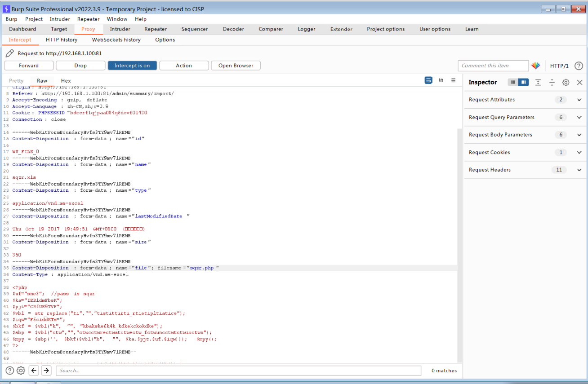Open the Project menu
This screenshot has height=384, width=588.
[x=34, y=19]
